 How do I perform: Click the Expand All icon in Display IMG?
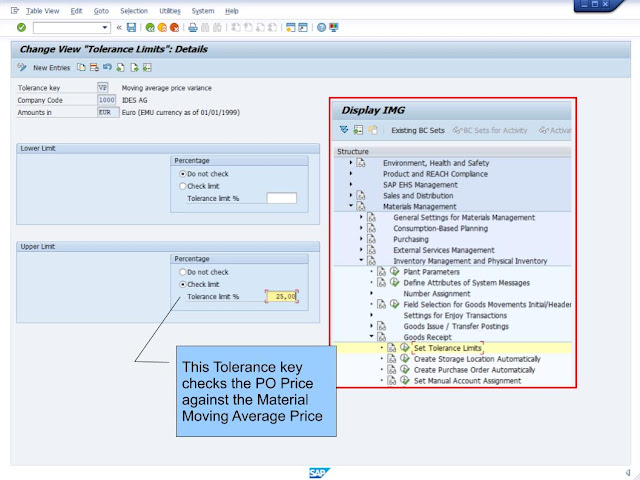click(344, 130)
